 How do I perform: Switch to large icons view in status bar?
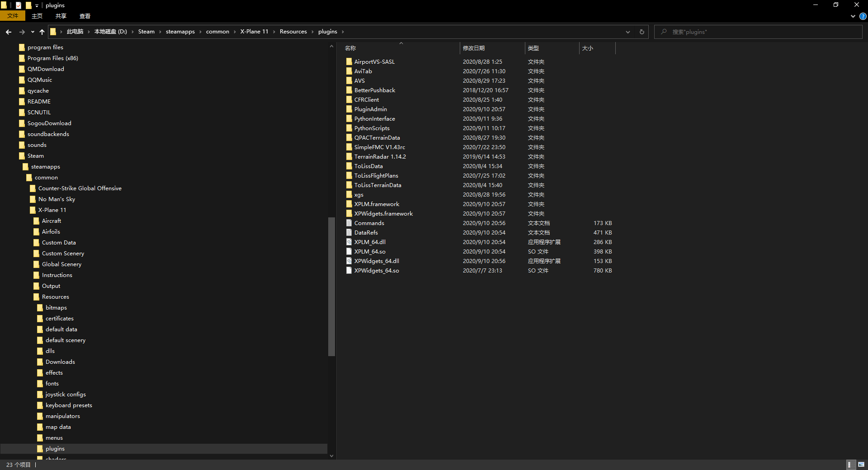click(861, 465)
